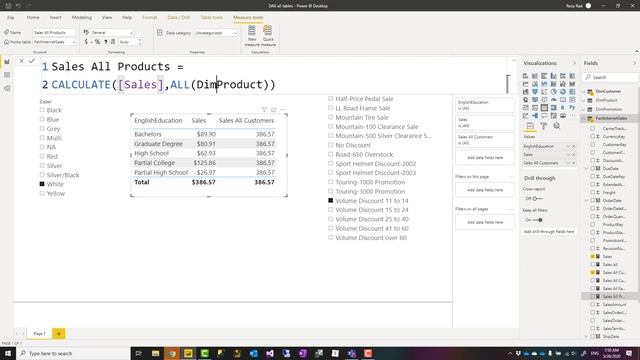The width and height of the screenshot is (640, 360).
Task: Select the Python visual icon
Action: pos(572,108)
